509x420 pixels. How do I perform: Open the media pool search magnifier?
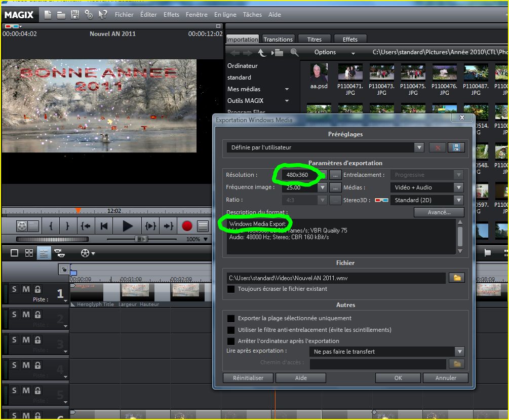[x=294, y=52]
